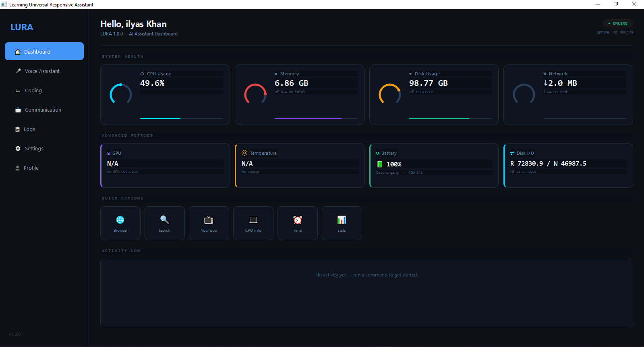Click the GPU chip icon
This screenshot has height=347, width=644.
tap(109, 153)
